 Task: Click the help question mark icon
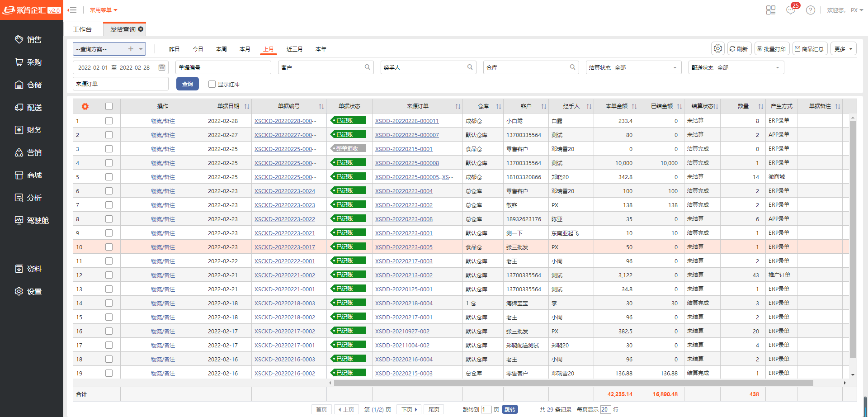click(x=811, y=10)
